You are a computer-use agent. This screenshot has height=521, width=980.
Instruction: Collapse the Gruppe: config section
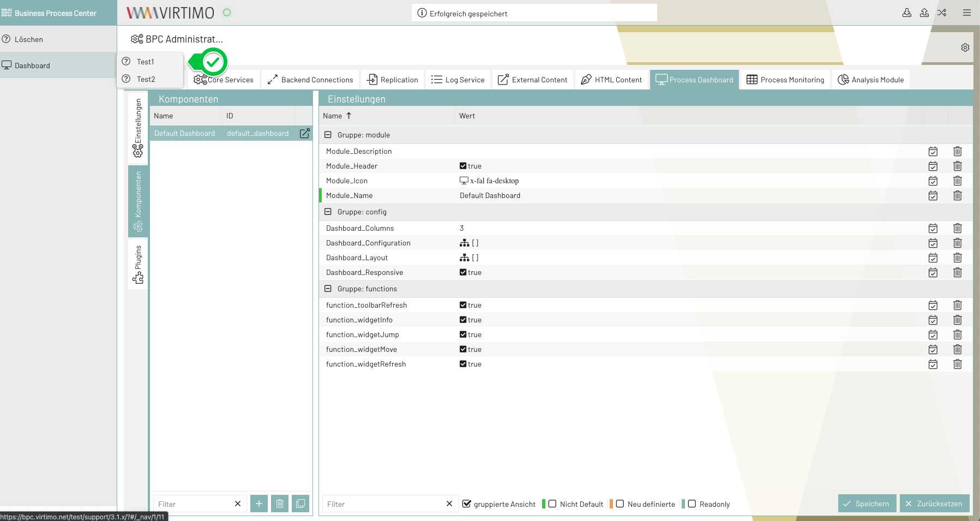(328, 212)
